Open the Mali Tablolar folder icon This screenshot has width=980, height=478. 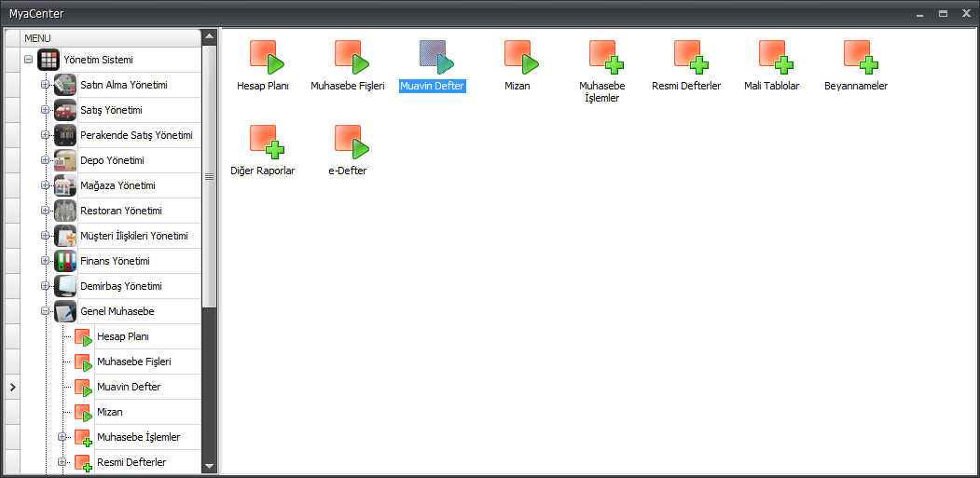point(776,57)
